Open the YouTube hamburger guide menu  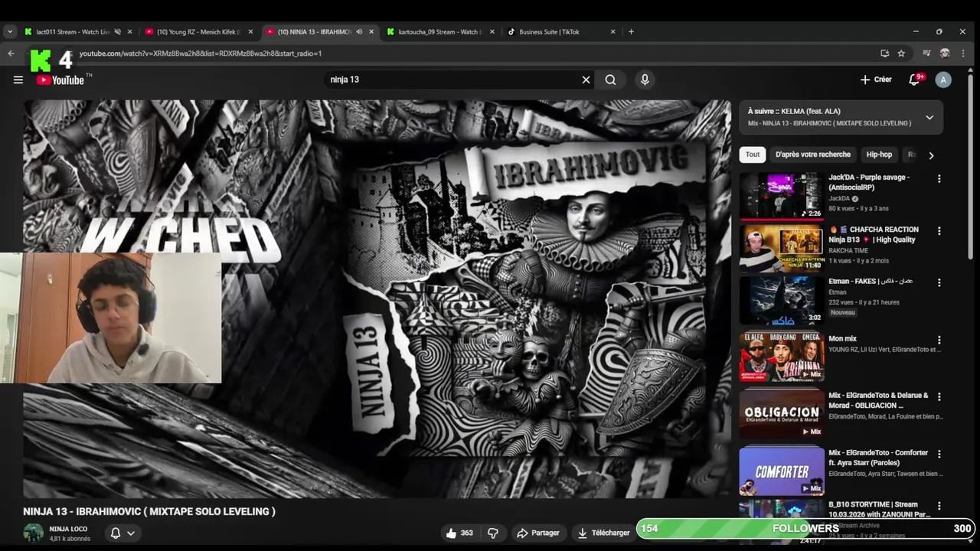pos(18,80)
